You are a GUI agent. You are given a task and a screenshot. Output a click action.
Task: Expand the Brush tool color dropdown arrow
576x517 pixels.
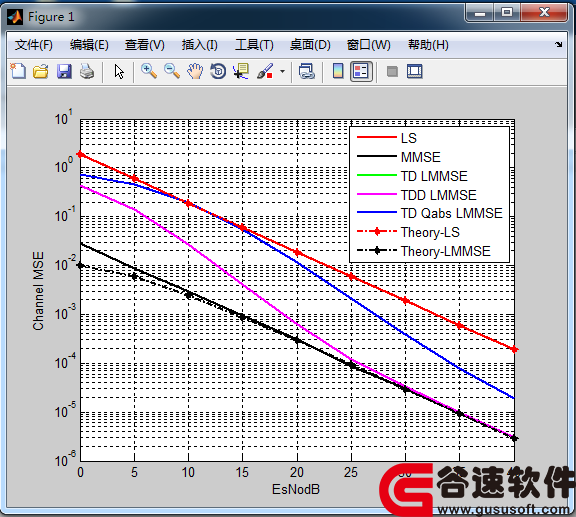click(x=282, y=71)
